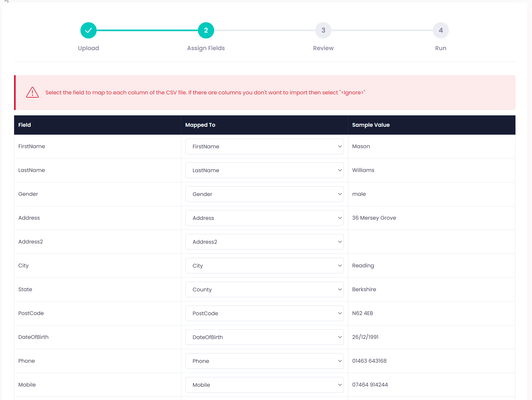
Task: Click the step 2 Assign Fields circle
Action: click(206, 30)
